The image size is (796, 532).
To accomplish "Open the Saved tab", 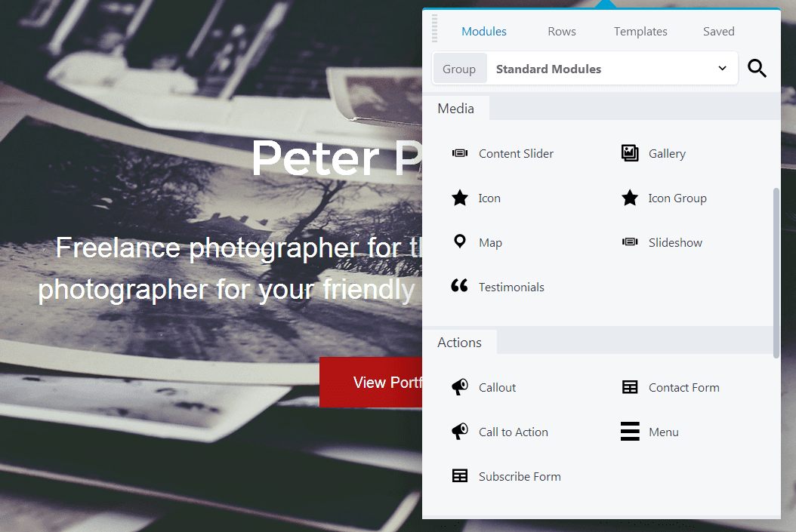I will point(718,32).
